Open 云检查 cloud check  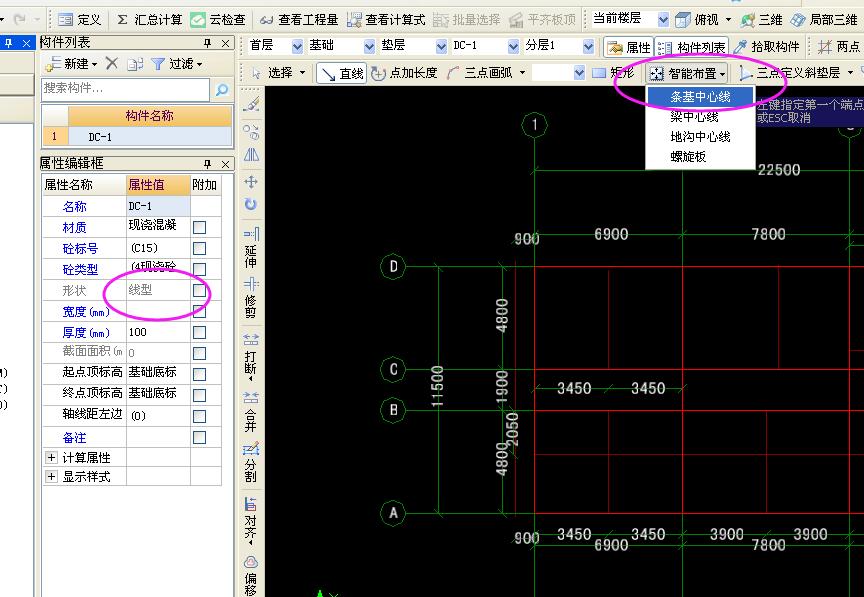click(218, 20)
